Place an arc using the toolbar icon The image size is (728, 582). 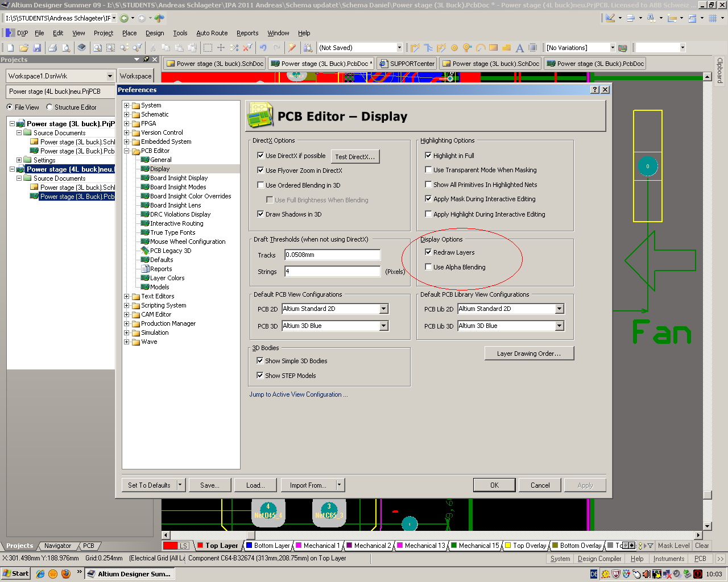481,48
